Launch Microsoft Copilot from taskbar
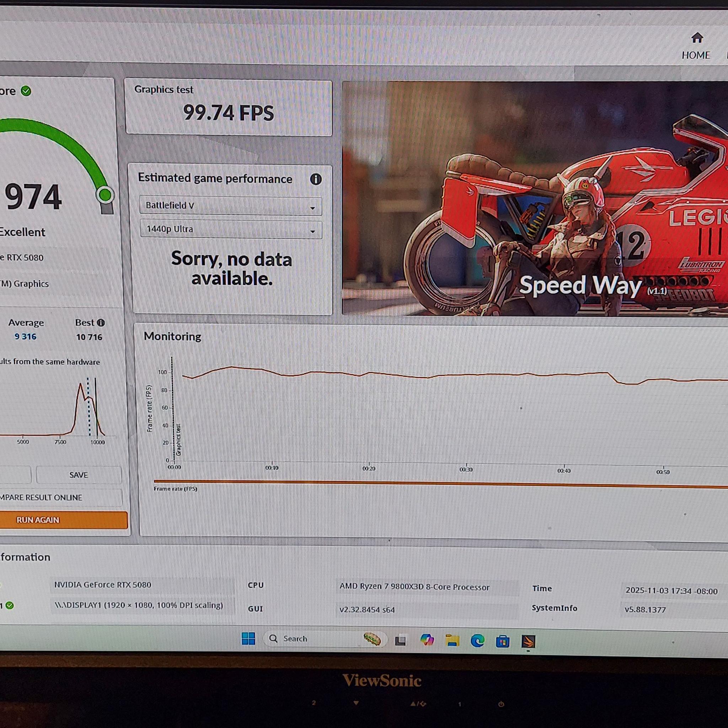 coord(427,640)
